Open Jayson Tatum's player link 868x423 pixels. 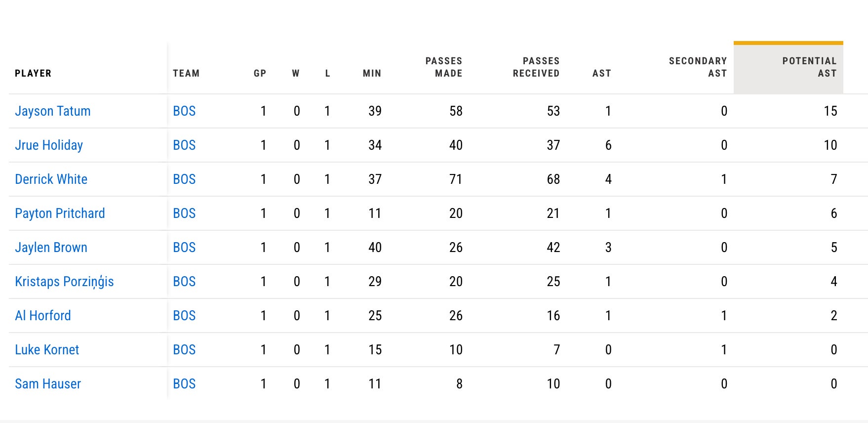point(53,111)
